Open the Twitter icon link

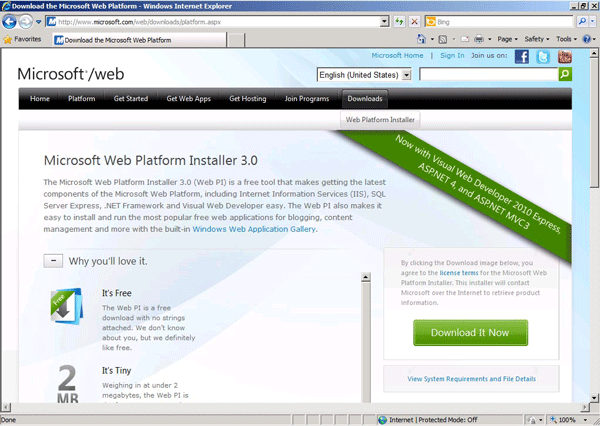click(543, 56)
